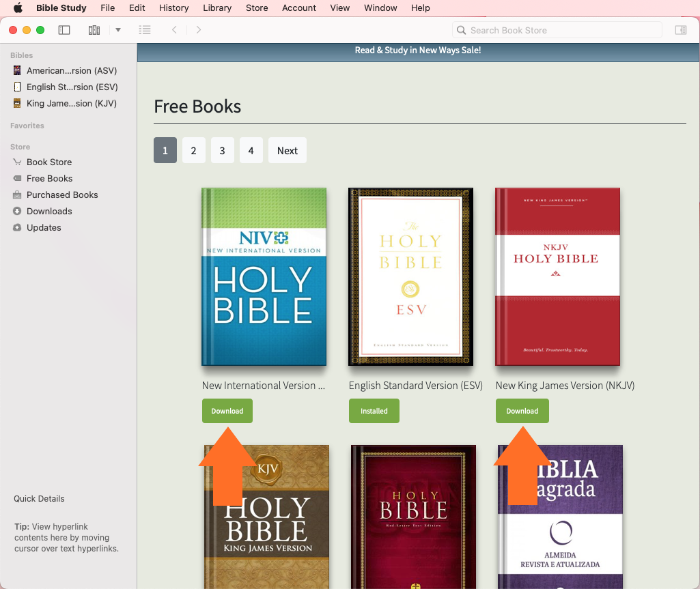700x589 pixels.
Task: Toggle the left sidebar panel icon
Action: tap(64, 30)
